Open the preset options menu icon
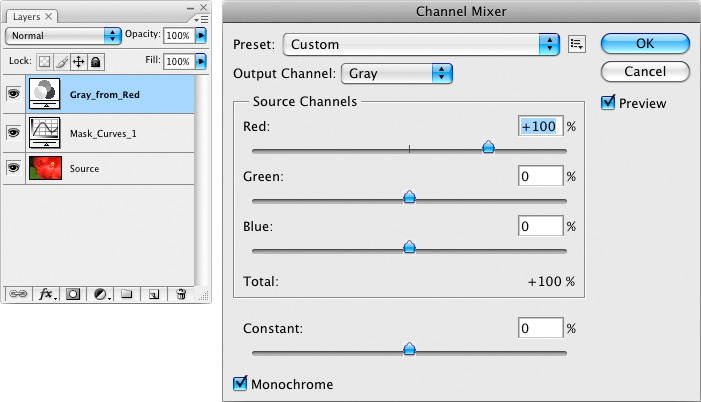This screenshot has height=402, width=701. click(x=576, y=44)
